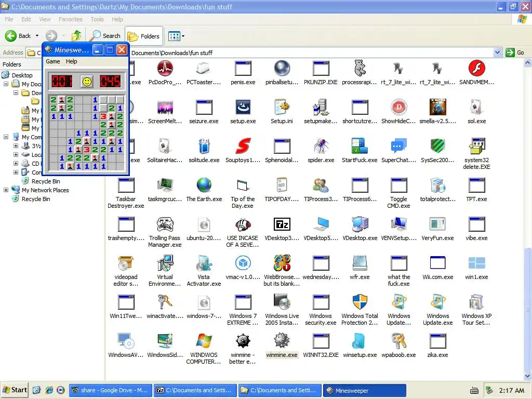Image resolution: width=532 pixels, height=399 pixels.
Task: Select the winsetup.exe blue icon
Action: (360, 341)
